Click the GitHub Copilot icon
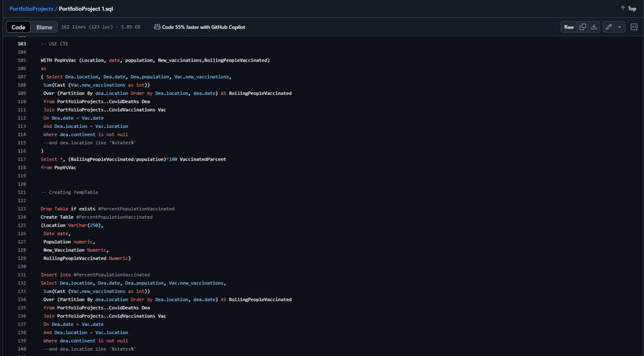Viewport: 644px width, 356px height. click(x=157, y=27)
